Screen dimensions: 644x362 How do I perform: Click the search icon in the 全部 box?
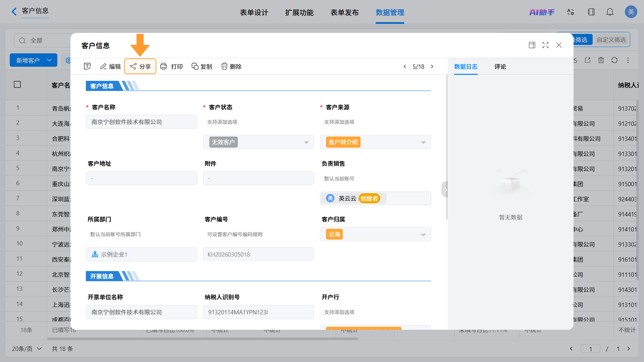click(x=22, y=40)
